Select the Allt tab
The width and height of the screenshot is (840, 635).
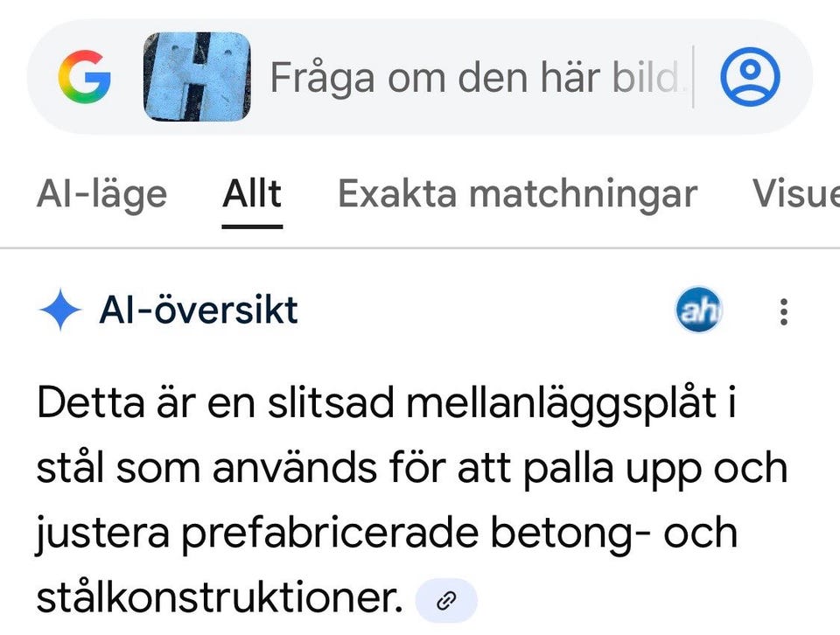point(252,194)
